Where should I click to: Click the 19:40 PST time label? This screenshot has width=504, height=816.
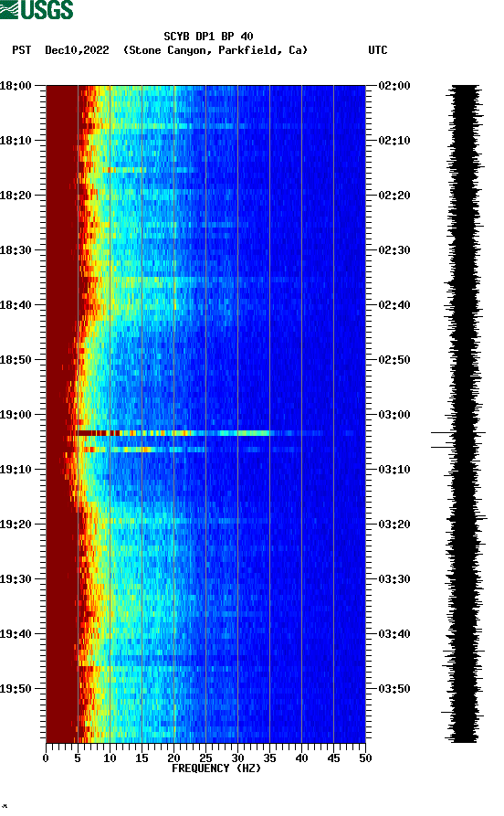16,634
